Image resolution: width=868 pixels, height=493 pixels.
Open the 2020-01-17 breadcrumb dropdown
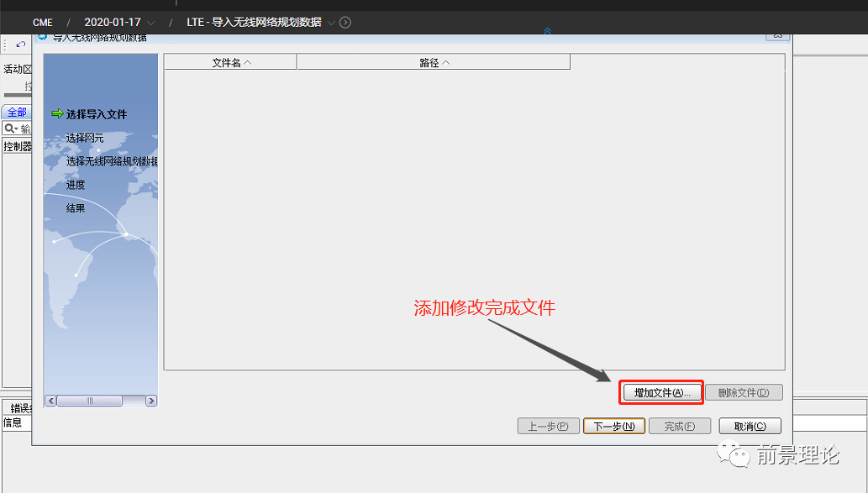point(150,23)
